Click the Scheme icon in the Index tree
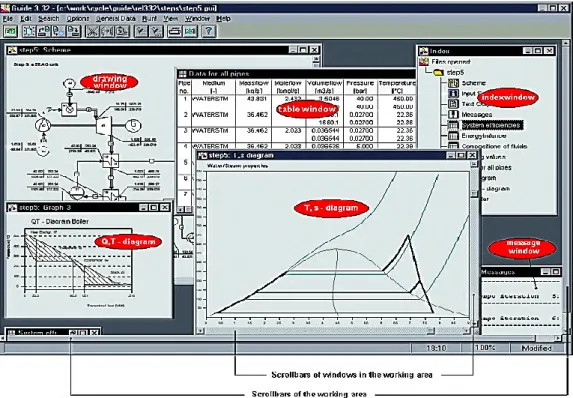Viewport: 573px width, 398px height. 454,83
